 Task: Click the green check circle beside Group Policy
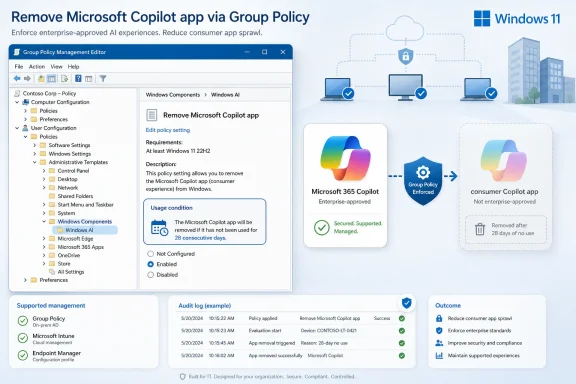point(23,321)
